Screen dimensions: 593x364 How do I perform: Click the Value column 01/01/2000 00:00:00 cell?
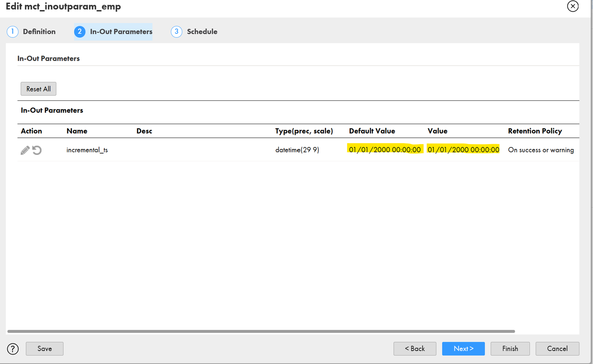(x=463, y=149)
